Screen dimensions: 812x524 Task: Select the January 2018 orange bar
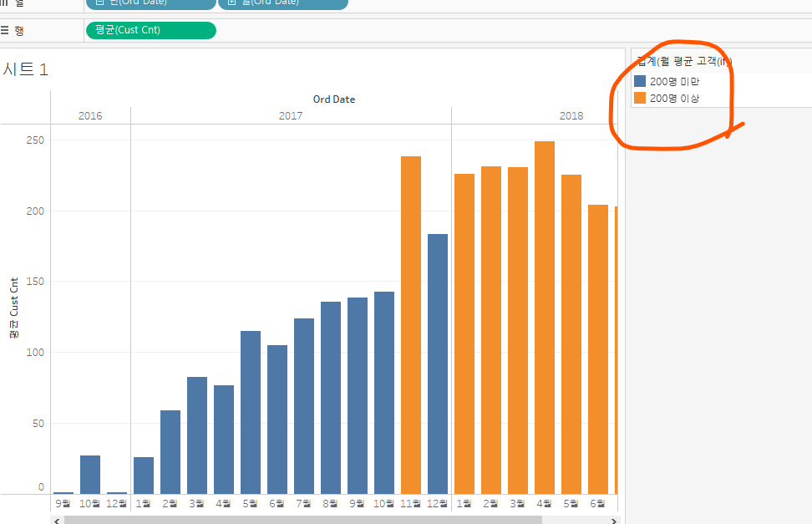click(464, 333)
